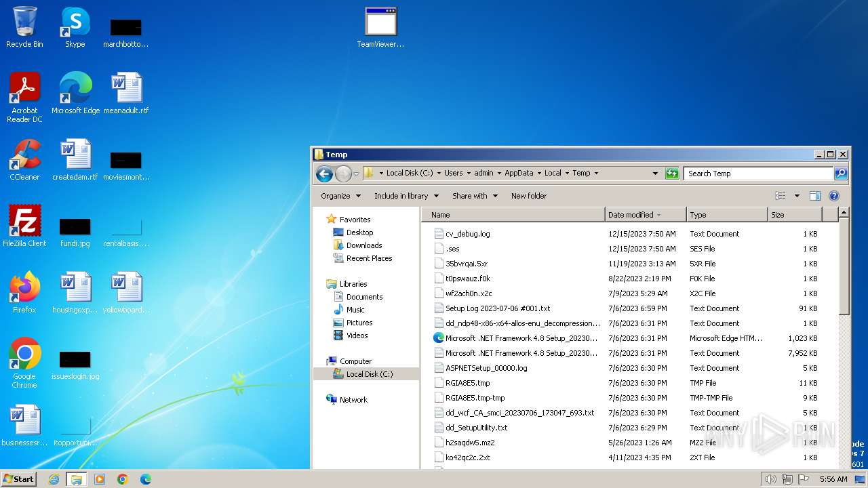Click admin in the address breadcrumb
Image resolution: width=868 pixels, height=488 pixels.
tap(484, 173)
